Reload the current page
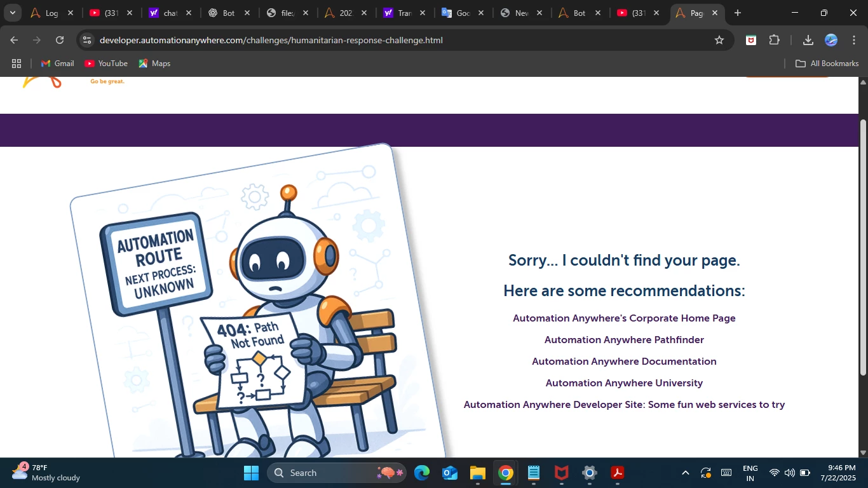Viewport: 868px width, 488px height. click(x=60, y=40)
